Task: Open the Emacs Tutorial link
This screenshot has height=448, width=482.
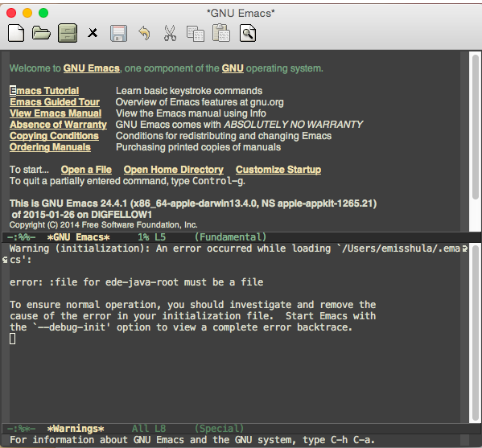Action: coord(44,91)
